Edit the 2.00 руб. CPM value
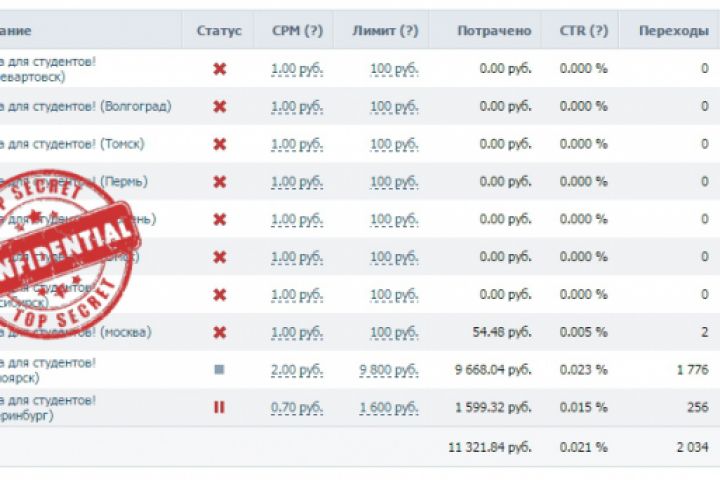 (x=297, y=369)
